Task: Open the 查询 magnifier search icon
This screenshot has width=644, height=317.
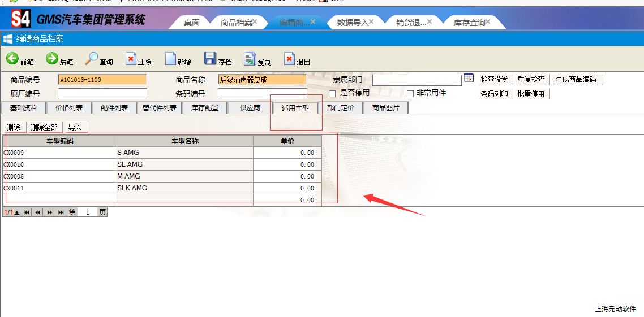Action: click(92, 59)
